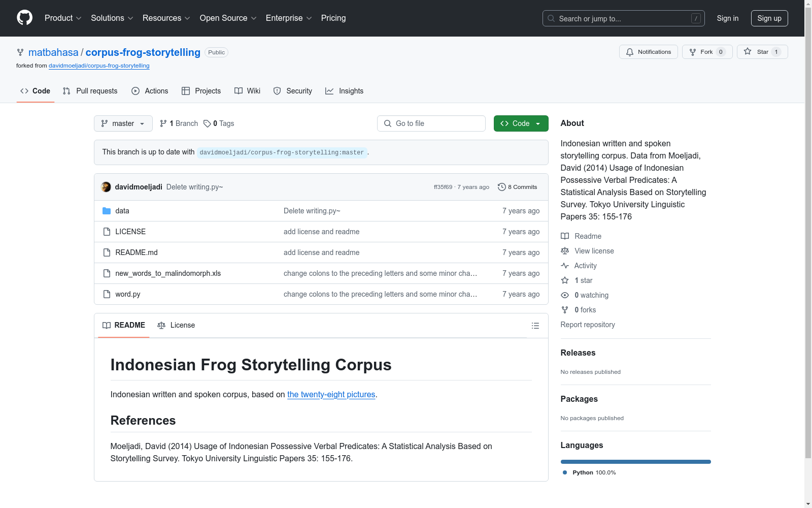This screenshot has width=812, height=508.
Task: Click the scales icon beside View license
Action: (565, 251)
